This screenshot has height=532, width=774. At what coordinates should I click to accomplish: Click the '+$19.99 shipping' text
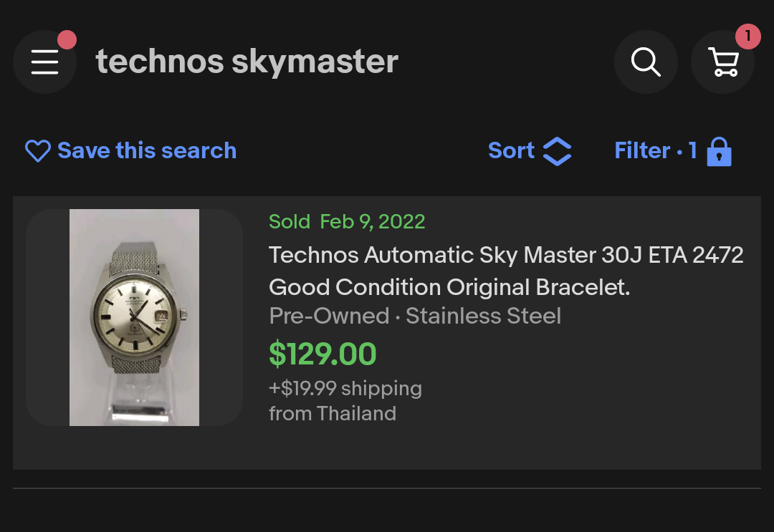coord(345,388)
